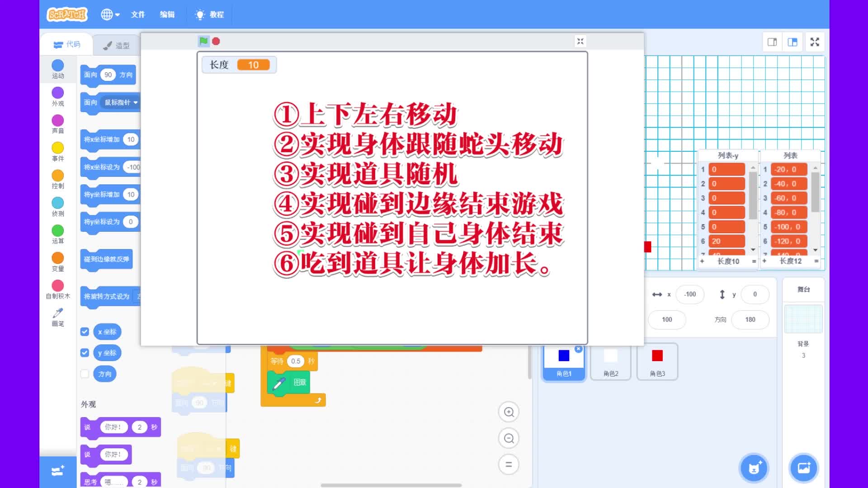This screenshot has width=868, height=488.
Task: Select item 1 value in 列表-y
Action: pos(726,169)
